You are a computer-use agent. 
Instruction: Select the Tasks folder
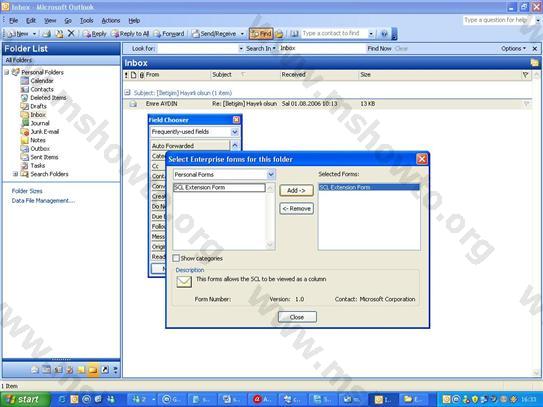click(x=37, y=166)
